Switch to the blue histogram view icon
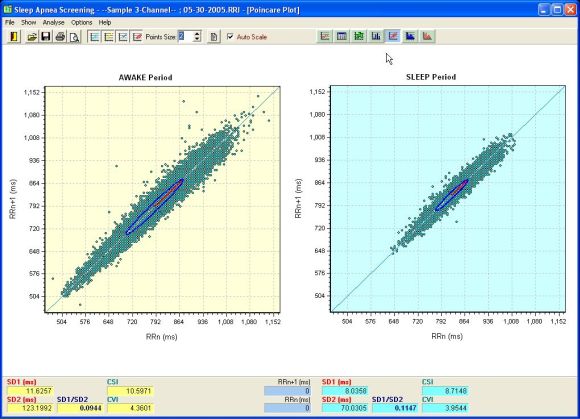This screenshot has width=580, height=419. click(410, 36)
